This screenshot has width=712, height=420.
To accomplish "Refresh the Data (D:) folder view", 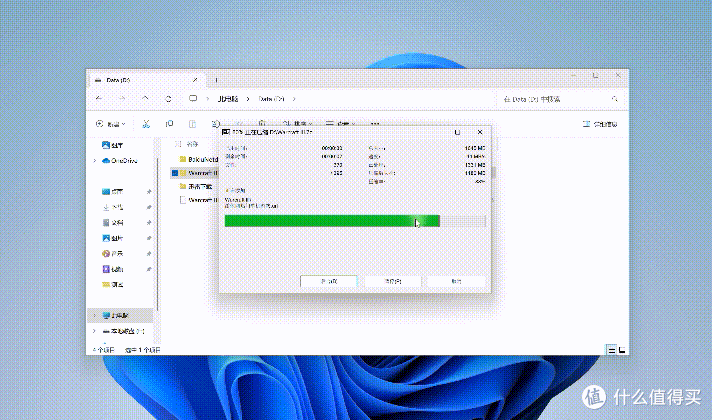I will pos(168,99).
